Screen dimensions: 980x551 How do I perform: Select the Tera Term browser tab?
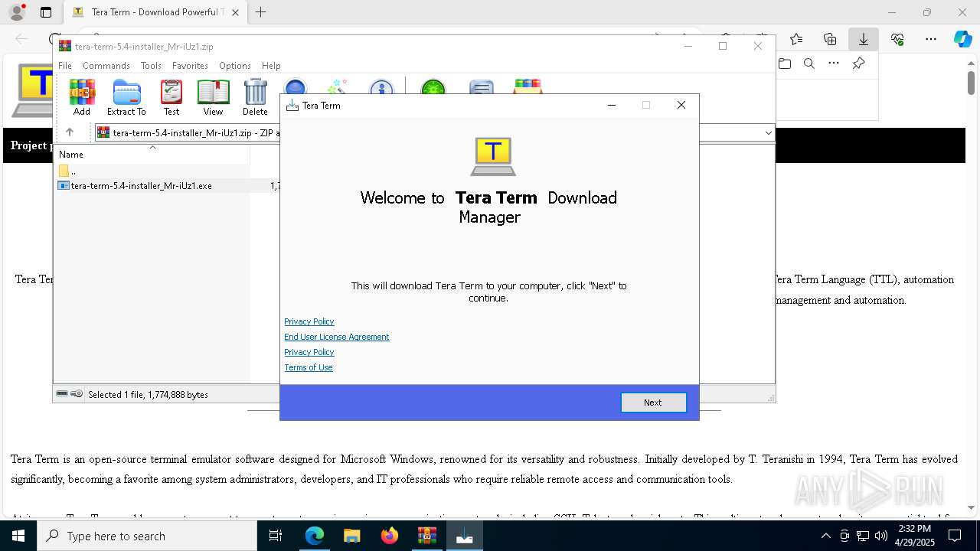[x=154, y=12]
